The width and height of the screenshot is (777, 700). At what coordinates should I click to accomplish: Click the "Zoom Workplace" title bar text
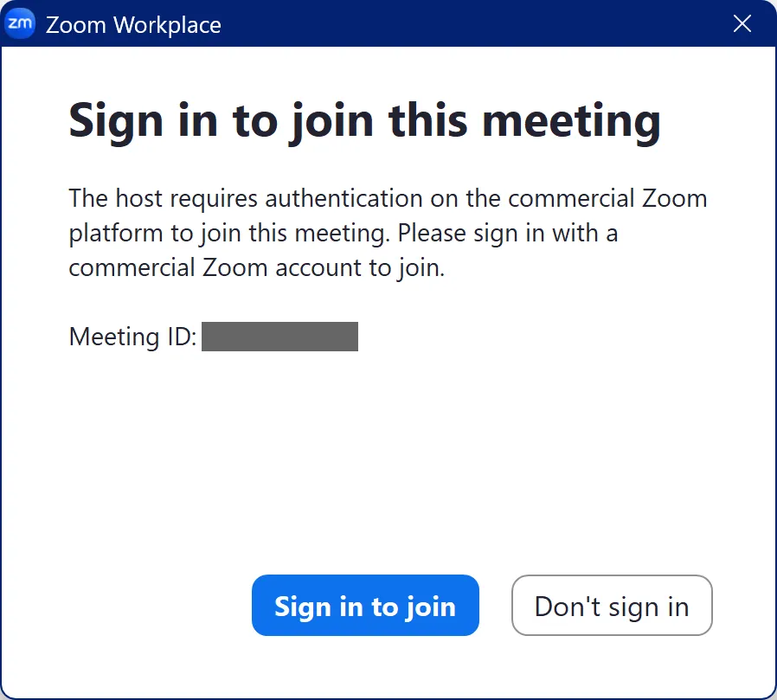point(133,24)
